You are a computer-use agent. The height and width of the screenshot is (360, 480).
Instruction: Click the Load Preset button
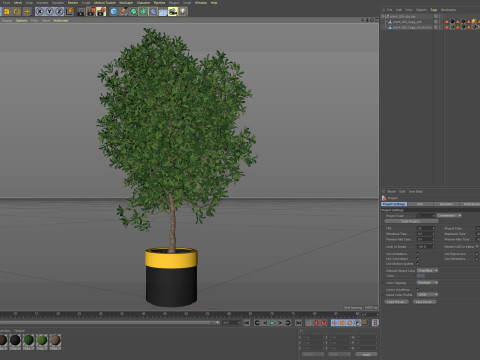396,302
